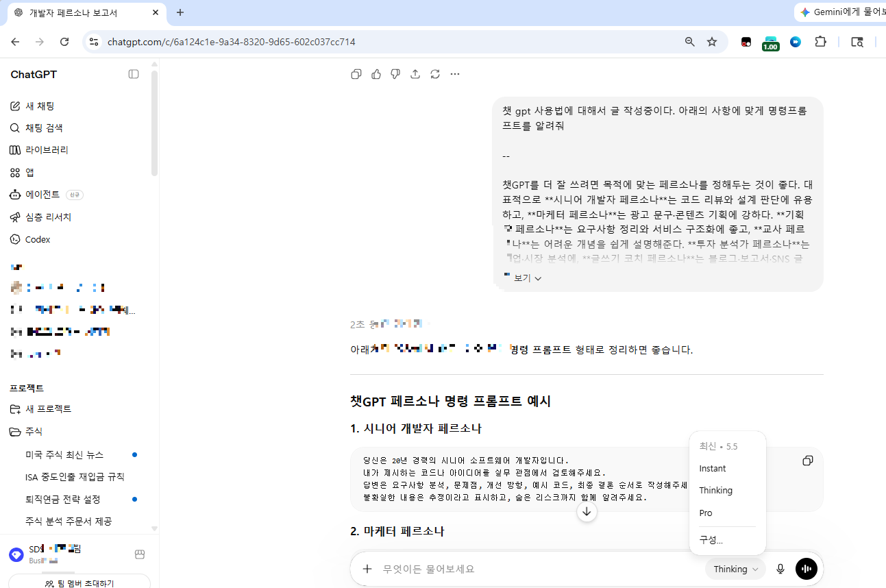Screen dimensions: 886x588
Task: Activate the microphone dictation icon
Action: 780,569
